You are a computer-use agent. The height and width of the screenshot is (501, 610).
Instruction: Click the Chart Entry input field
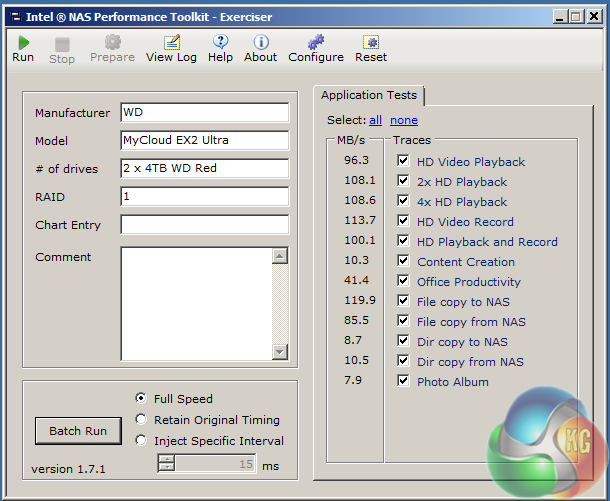(x=204, y=225)
